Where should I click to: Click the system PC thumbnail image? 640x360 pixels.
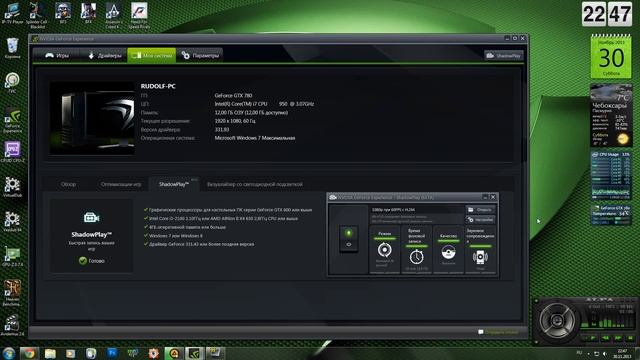(92, 118)
